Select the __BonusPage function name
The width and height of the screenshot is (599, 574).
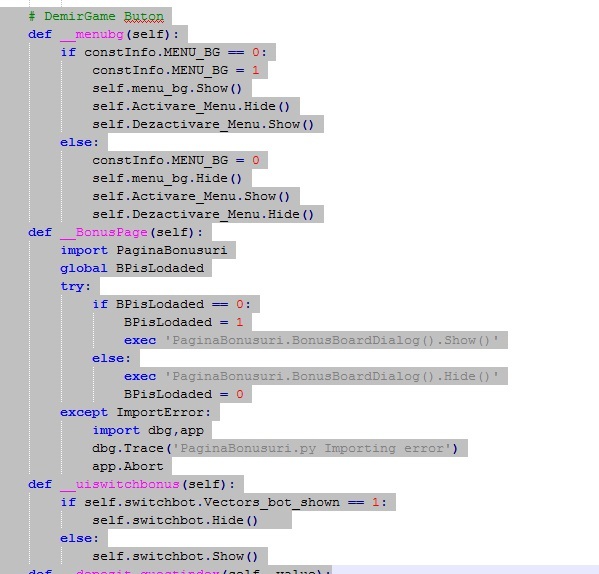[x=104, y=232]
